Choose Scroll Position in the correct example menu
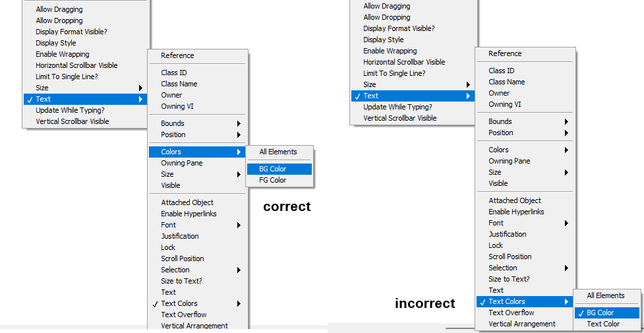 click(183, 258)
